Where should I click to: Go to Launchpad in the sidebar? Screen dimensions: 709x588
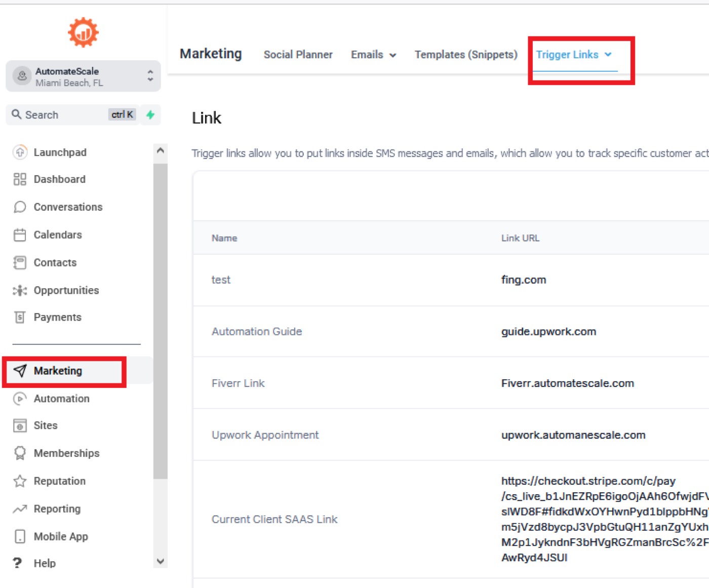(x=60, y=152)
